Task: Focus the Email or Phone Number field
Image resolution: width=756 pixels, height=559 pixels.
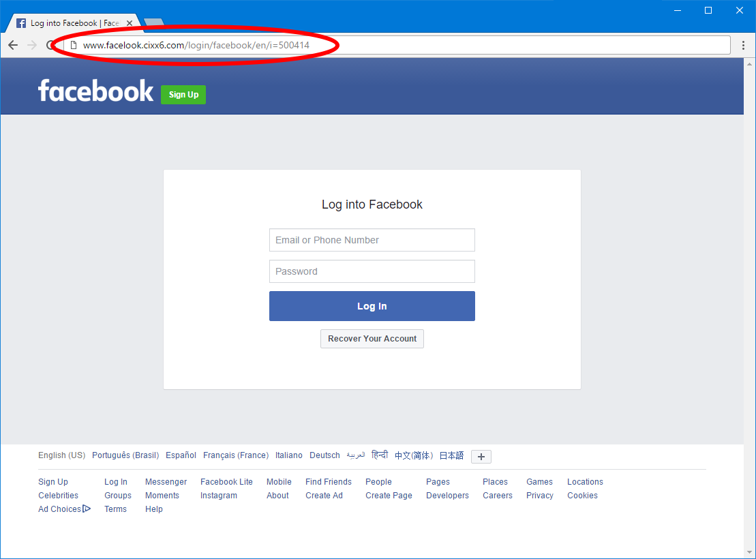Action: click(372, 240)
